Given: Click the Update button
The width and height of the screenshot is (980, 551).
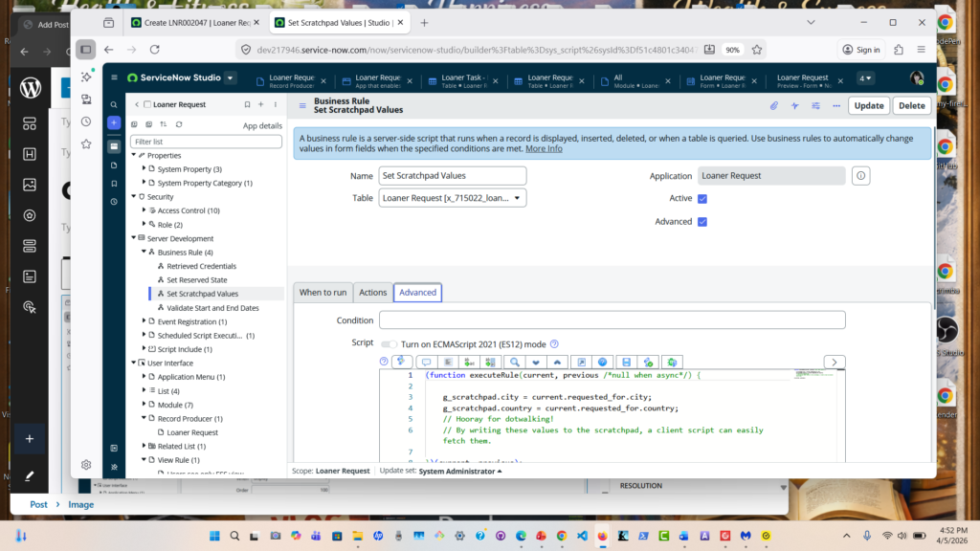Looking at the screenshot, I should coord(868,106).
